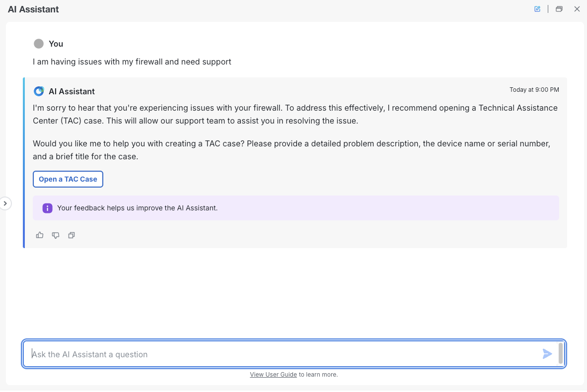The image size is (587, 392).
Task: Close the AI Assistant panel
Action: click(577, 9)
